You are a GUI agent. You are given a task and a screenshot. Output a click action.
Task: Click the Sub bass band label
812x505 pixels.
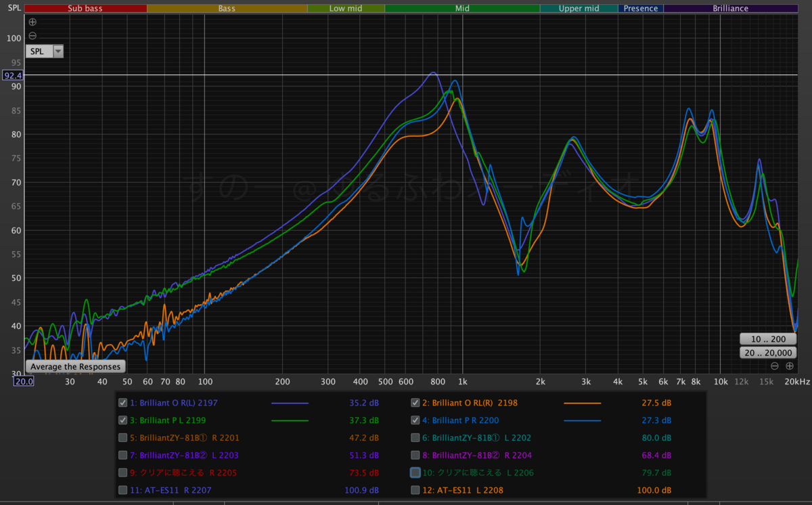86,8
